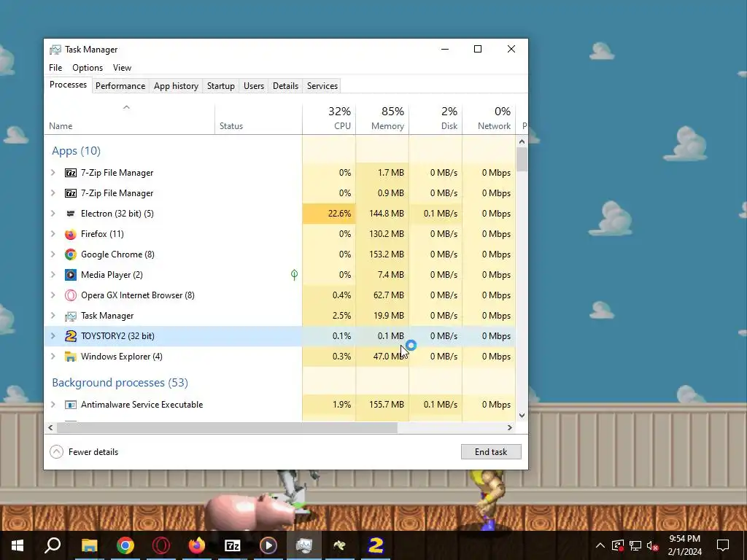Click the Background processes (53) heading
747x560 pixels.
tap(120, 383)
